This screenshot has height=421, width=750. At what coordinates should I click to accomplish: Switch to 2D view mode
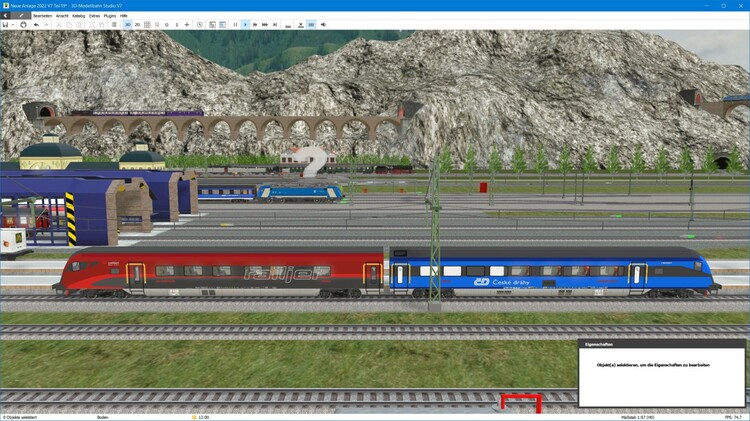pyautogui.click(x=137, y=24)
